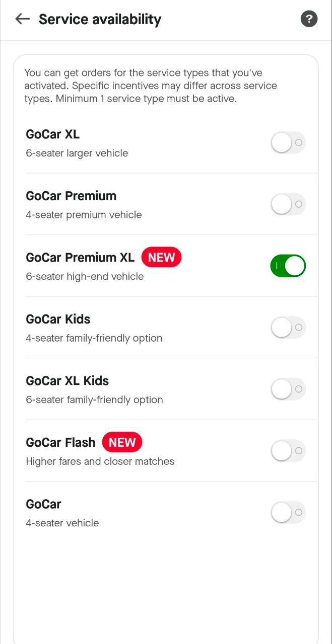
Task: Tap the back arrow icon
Action: coord(23,19)
